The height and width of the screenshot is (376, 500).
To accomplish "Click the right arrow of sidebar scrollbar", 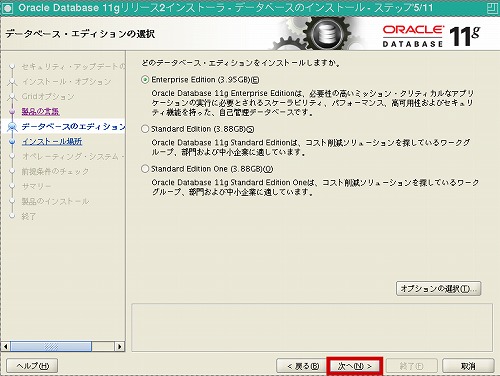I will (120, 347).
